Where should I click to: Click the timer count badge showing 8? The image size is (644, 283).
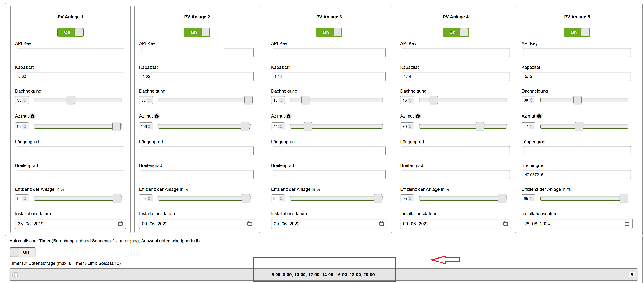632,274
